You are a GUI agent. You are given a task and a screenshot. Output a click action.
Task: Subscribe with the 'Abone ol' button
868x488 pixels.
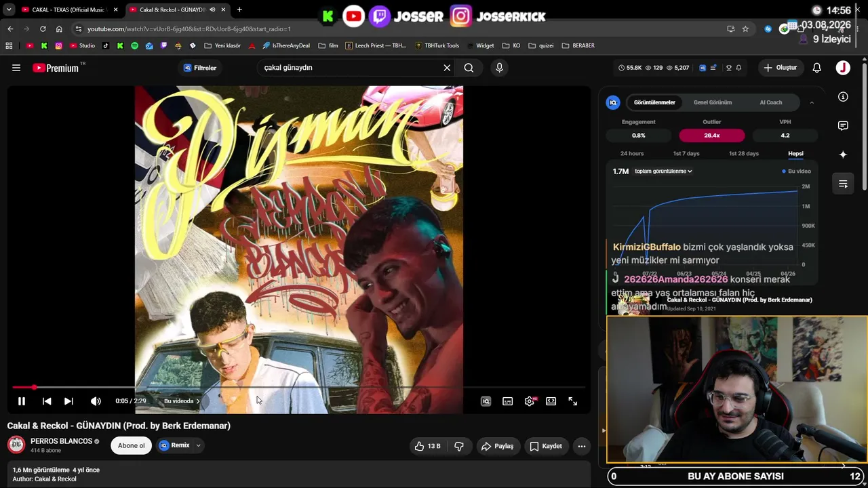tap(132, 445)
